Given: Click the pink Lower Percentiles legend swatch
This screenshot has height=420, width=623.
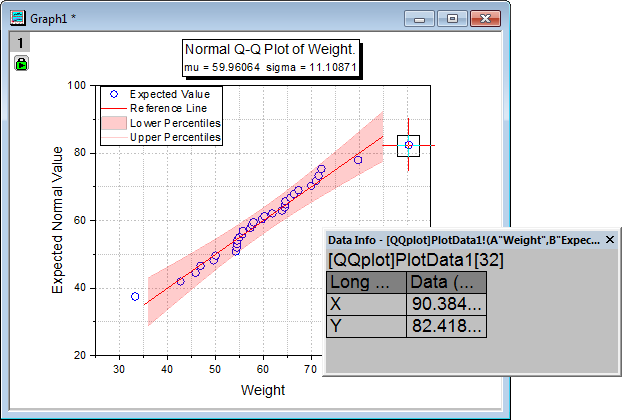Looking at the screenshot, I should pos(114,123).
